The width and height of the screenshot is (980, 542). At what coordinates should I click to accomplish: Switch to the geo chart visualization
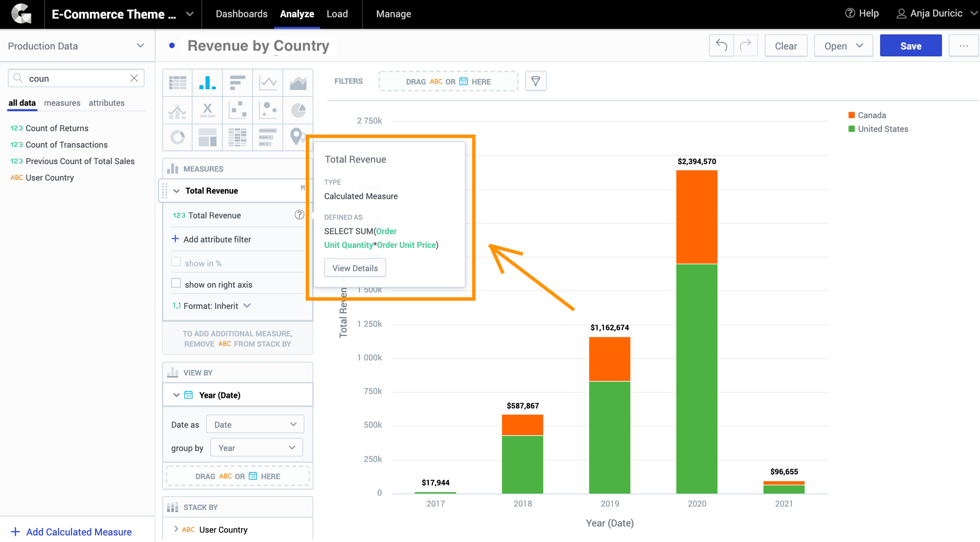(x=297, y=137)
